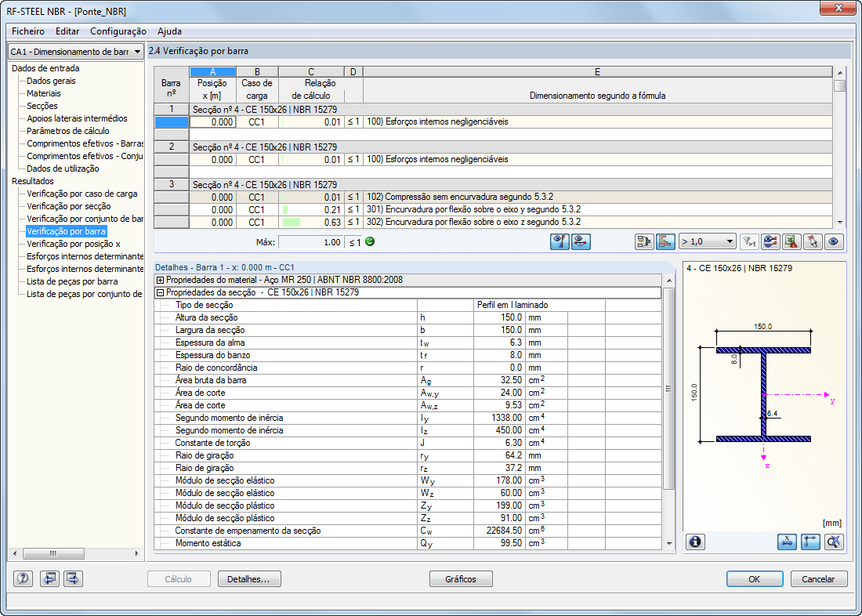The image size is (862, 616).
Task: Toggle section principal axes icon
Action: (x=811, y=542)
